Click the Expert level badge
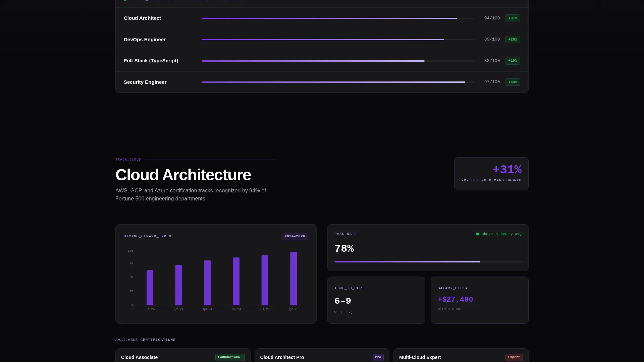Viewport: 644px width, 362px height. (x=514, y=357)
